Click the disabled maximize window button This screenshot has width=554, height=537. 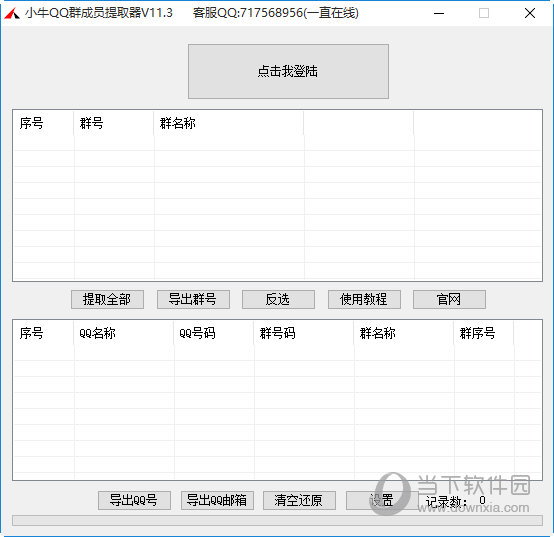[484, 13]
